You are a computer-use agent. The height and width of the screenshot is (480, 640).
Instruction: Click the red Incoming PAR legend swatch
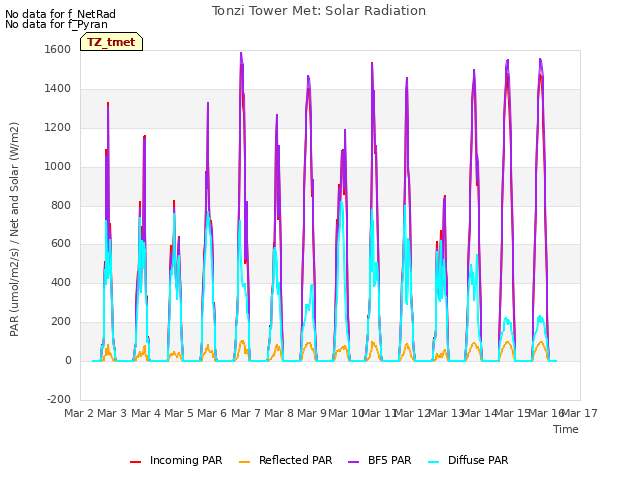pos(136,462)
